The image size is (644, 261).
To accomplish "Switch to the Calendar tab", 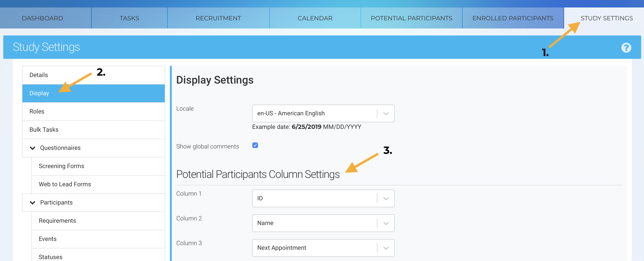I will [x=315, y=18].
